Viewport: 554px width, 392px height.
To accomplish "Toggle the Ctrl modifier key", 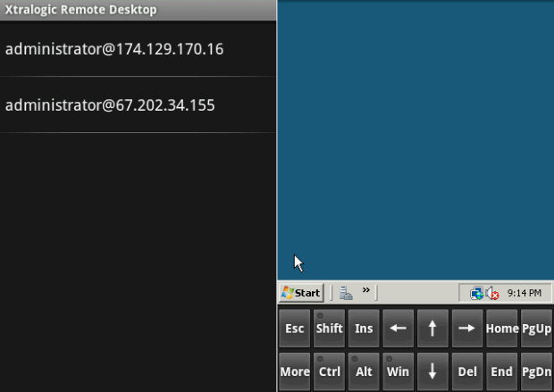I will 329,371.
